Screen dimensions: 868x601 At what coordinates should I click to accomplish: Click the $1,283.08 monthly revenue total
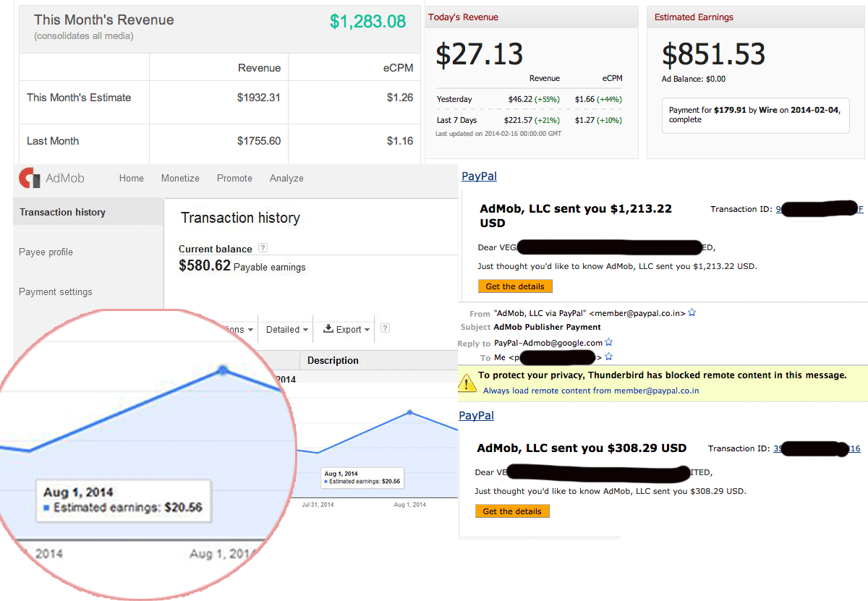click(368, 21)
